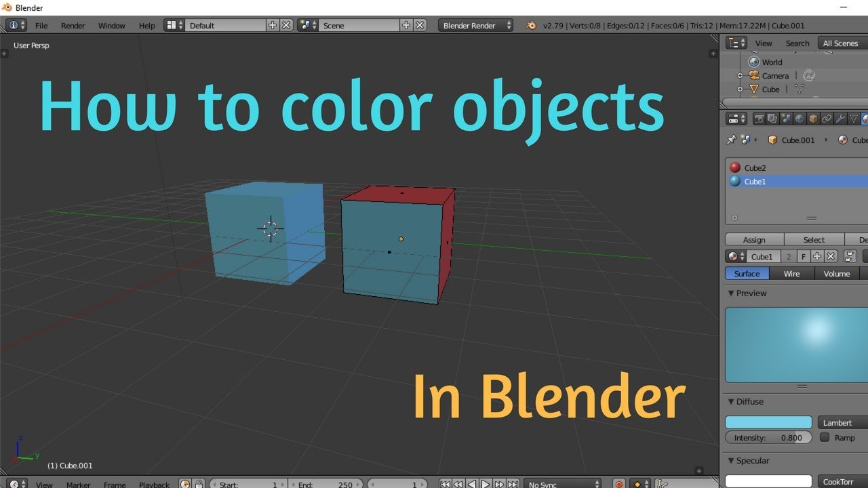Click the material browse sphere icon

pos(736,256)
